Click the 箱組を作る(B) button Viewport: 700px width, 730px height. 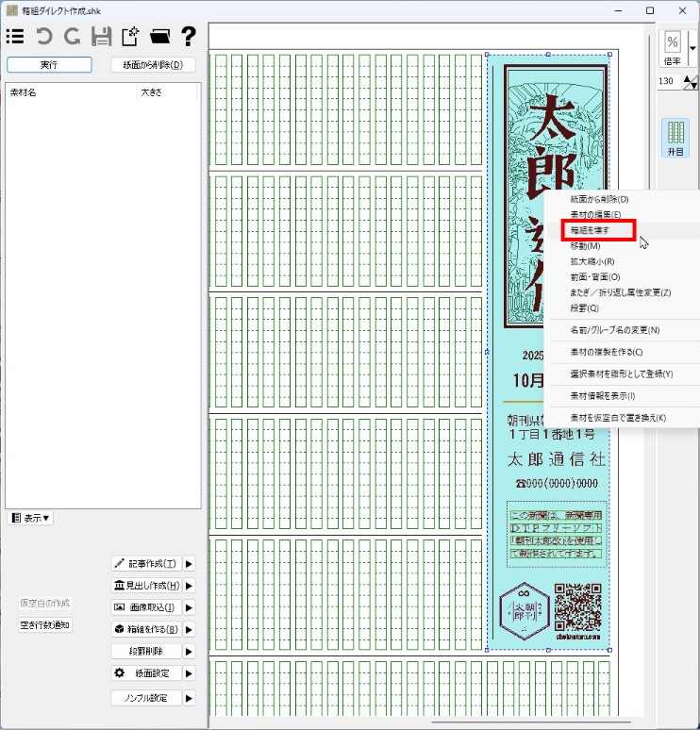click(x=145, y=629)
